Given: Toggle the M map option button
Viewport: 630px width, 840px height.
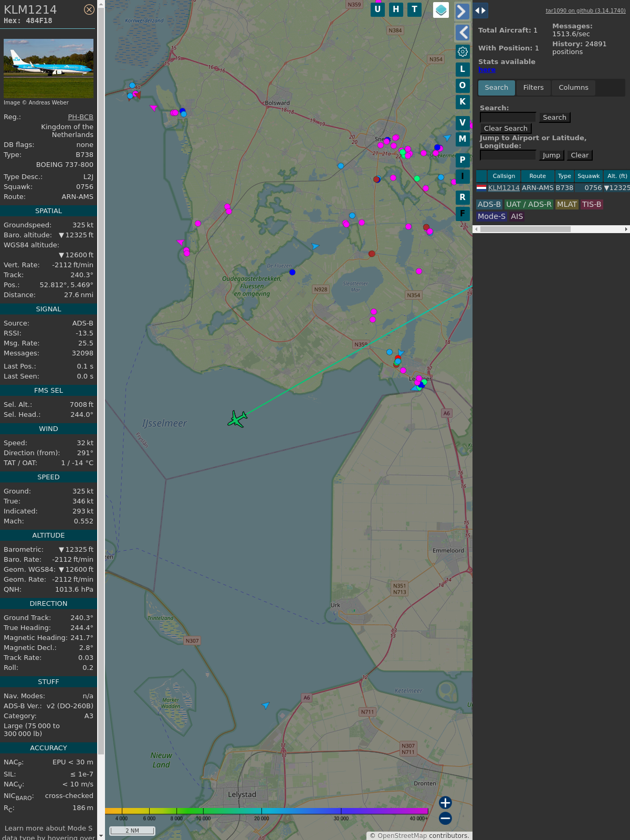Looking at the screenshot, I should (x=463, y=139).
